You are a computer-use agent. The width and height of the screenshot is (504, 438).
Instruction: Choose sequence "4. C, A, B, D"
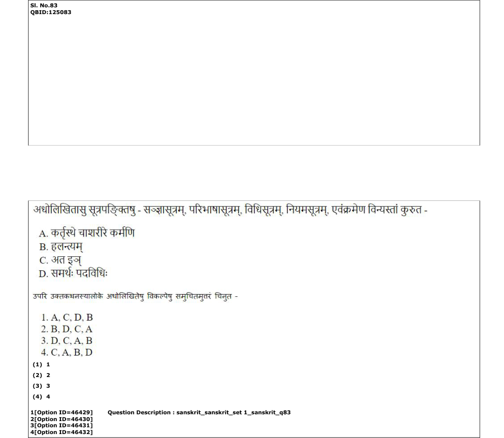67,352
